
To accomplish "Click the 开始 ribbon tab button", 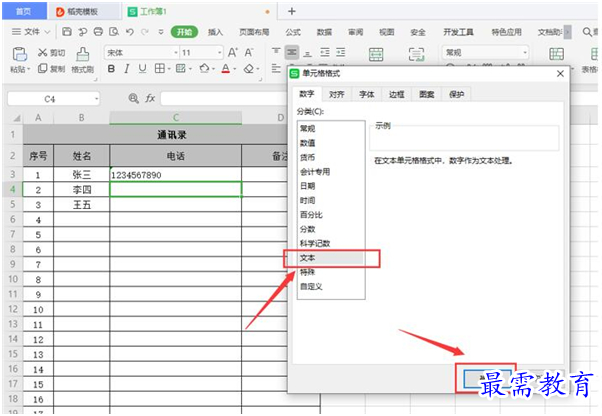I will point(184,32).
